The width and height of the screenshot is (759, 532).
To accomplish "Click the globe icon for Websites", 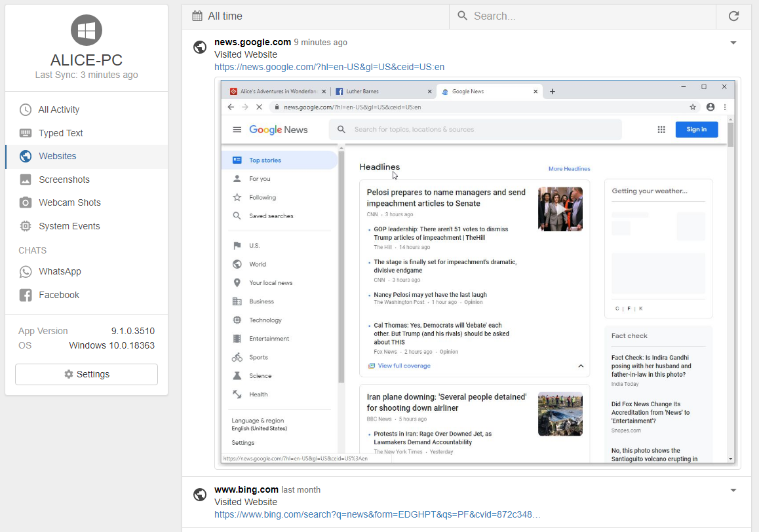I will point(25,156).
